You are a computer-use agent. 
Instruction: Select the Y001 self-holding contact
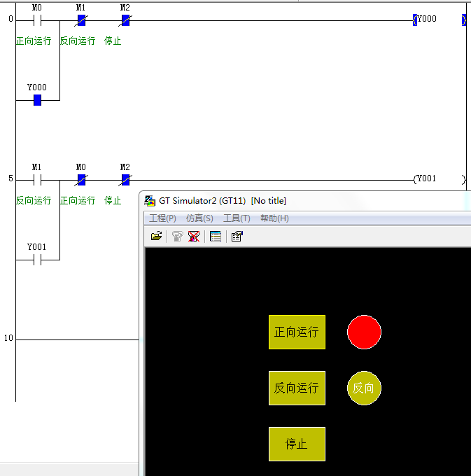pyautogui.click(x=37, y=260)
